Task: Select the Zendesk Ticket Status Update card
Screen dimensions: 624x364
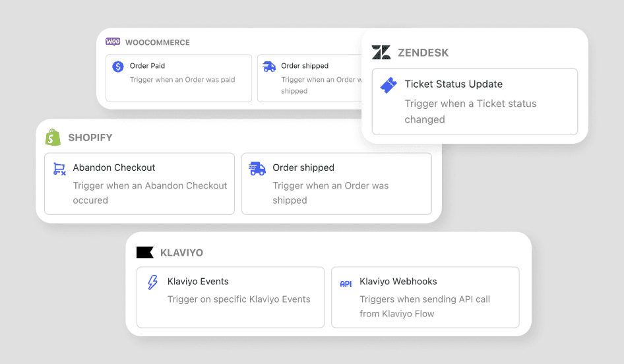Action: [x=475, y=102]
